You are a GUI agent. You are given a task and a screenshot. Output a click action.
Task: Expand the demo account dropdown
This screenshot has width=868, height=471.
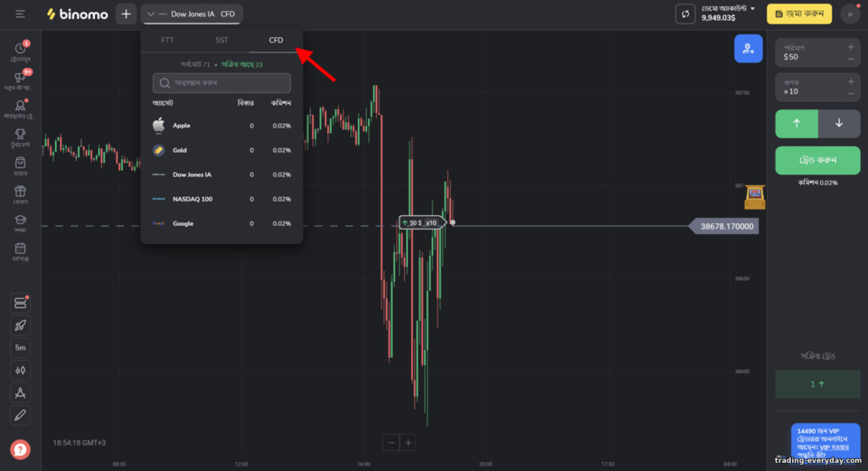point(728,14)
